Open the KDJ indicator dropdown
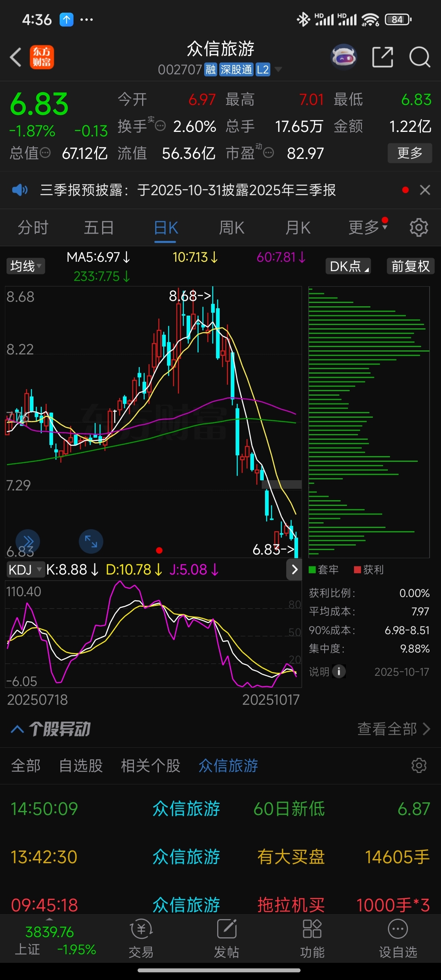441x980 pixels. 25,569
